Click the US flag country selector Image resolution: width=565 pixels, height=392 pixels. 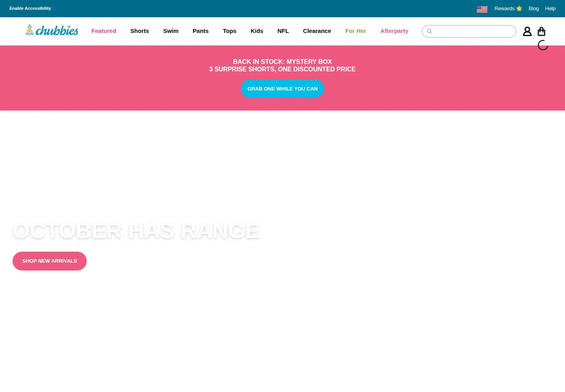click(x=482, y=9)
